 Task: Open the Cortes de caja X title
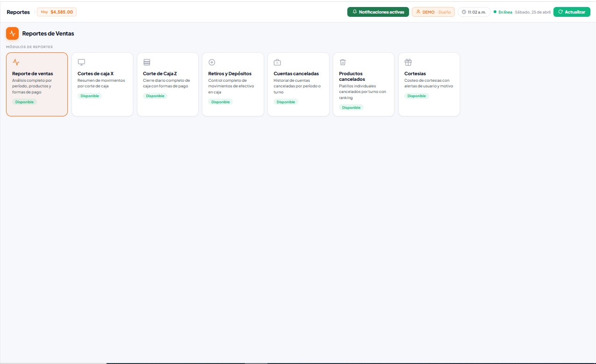[95, 73]
